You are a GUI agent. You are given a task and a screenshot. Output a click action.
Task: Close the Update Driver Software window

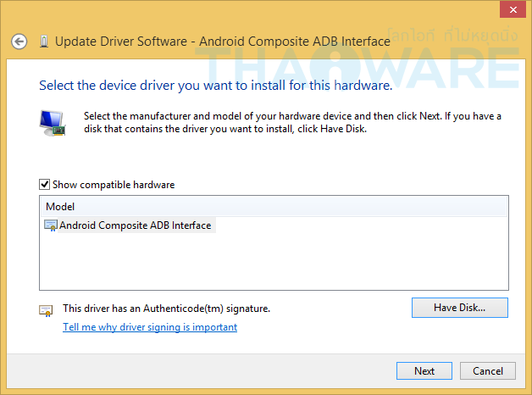point(509,9)
